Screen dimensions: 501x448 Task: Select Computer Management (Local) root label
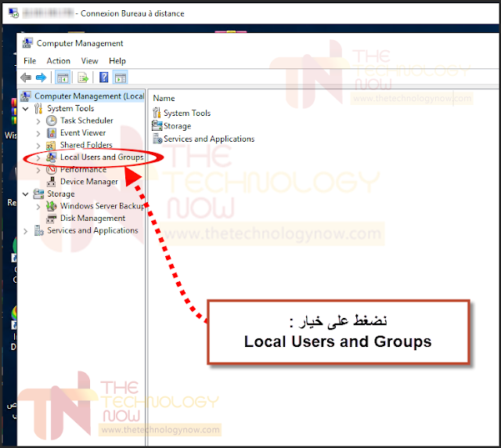click(89, 96)
